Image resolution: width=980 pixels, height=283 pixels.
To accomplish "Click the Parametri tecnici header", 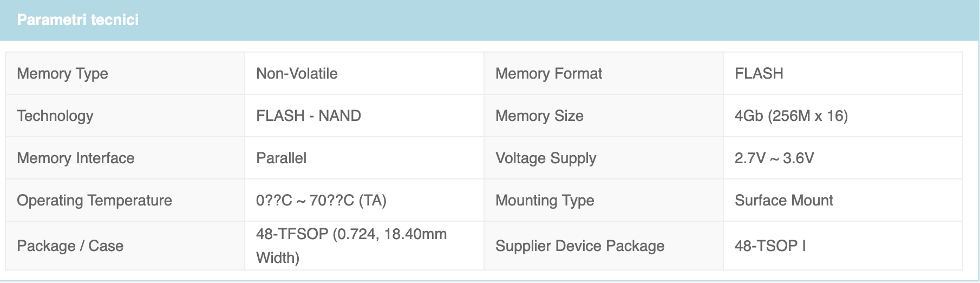I will 78,20.
